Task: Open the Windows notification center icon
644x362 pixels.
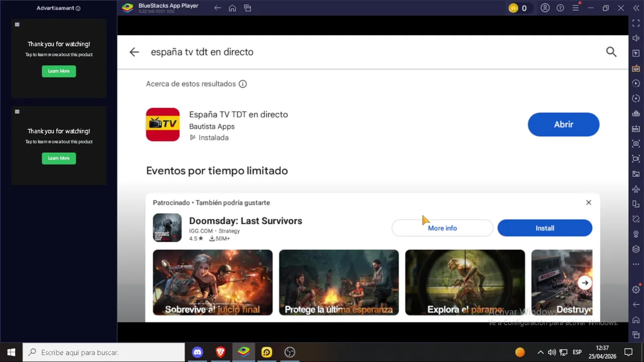Action: [x=628, y=352]
